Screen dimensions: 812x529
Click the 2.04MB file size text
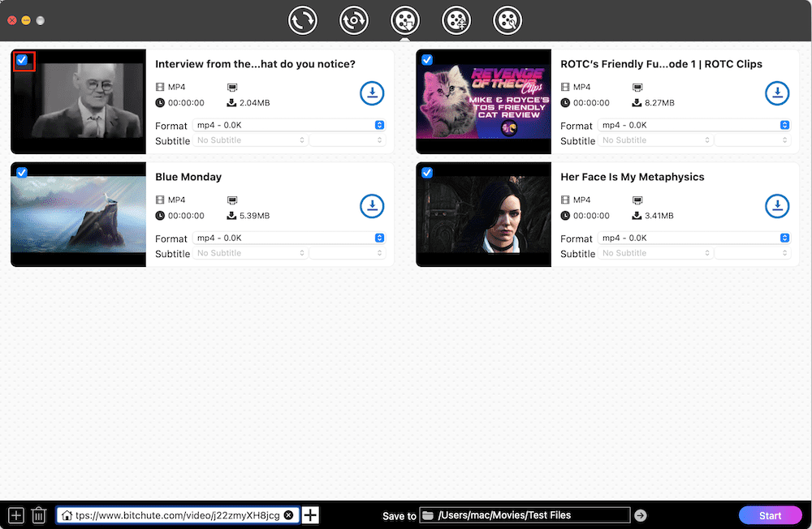254,103
